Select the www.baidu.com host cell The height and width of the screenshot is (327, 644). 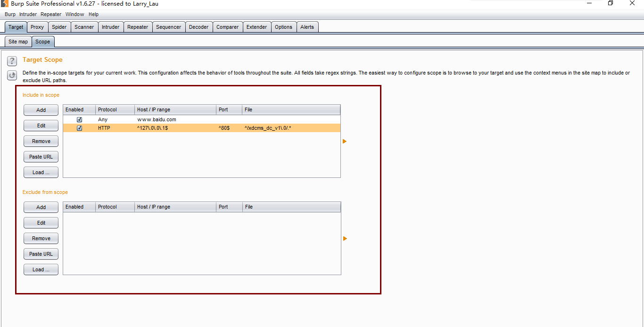pos(175,120)
